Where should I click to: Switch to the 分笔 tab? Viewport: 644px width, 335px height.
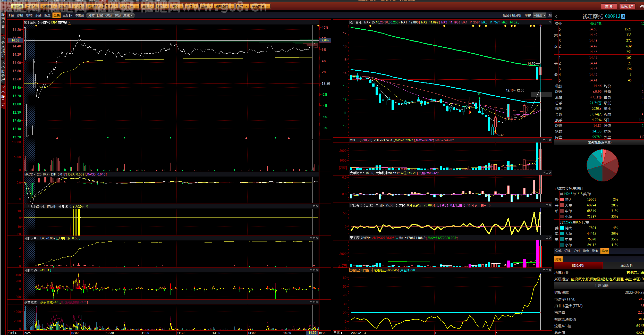(558, 251)
